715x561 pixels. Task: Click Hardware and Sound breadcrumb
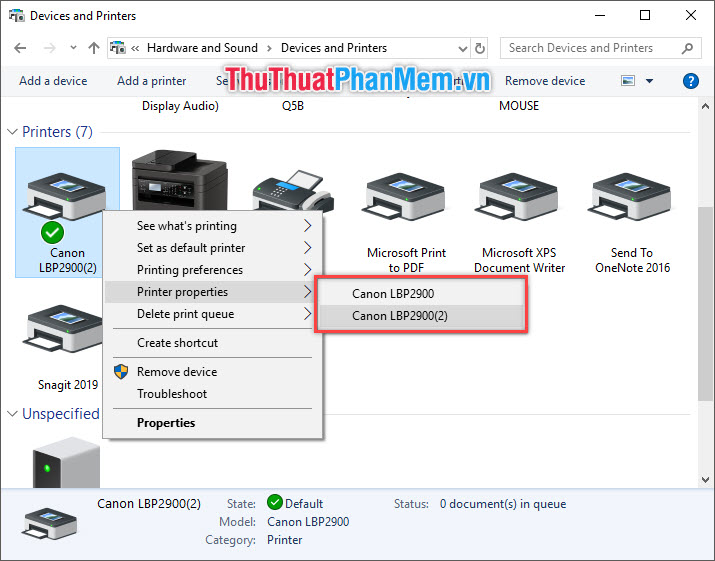(202, 48)
